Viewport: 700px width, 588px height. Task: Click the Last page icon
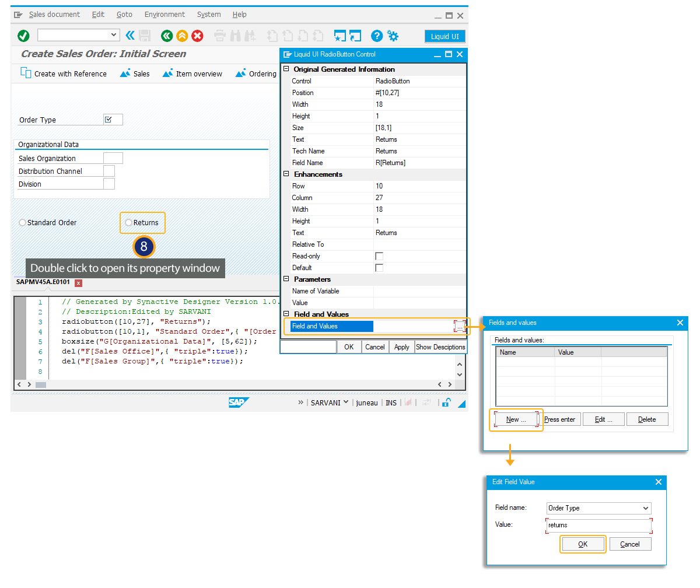[x=317, y=36]
